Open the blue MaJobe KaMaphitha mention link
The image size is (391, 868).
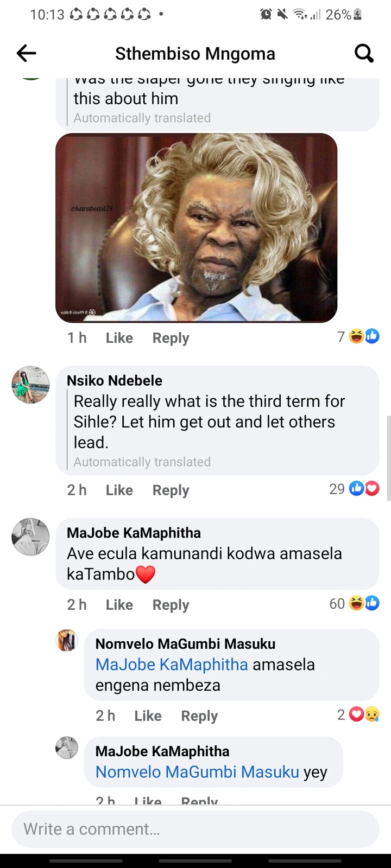(172, 665)
